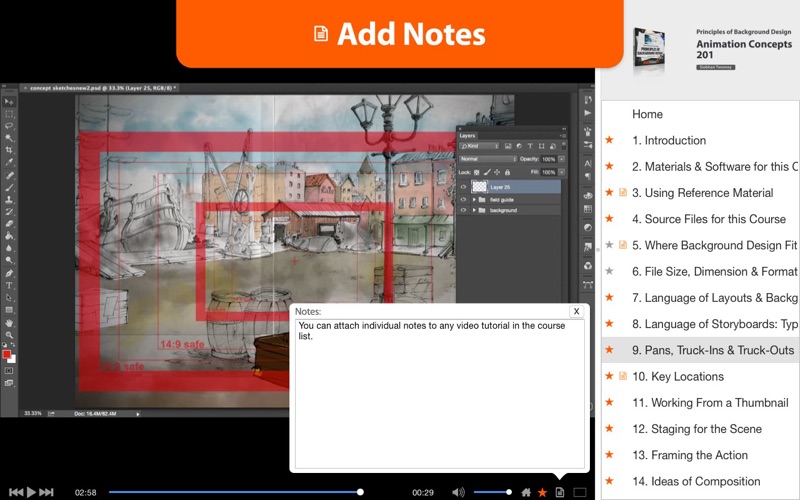Select the Magic Wand tool
Image resolution: width=800 pixels, height=500 pixels.
tap(9, 138)
